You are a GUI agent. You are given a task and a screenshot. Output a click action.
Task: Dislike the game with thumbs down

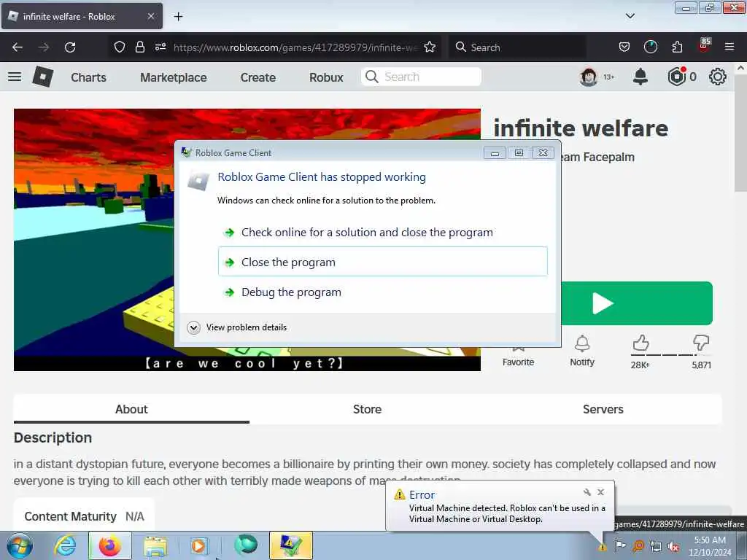click(x=701, y=343)
